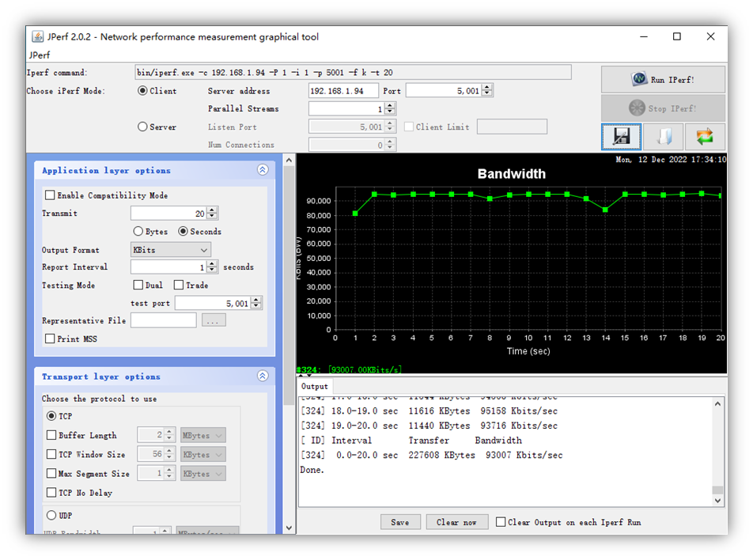Click the left options panel scrollbar thumb
Screen dimensions: 753x560
coord(289,286)
